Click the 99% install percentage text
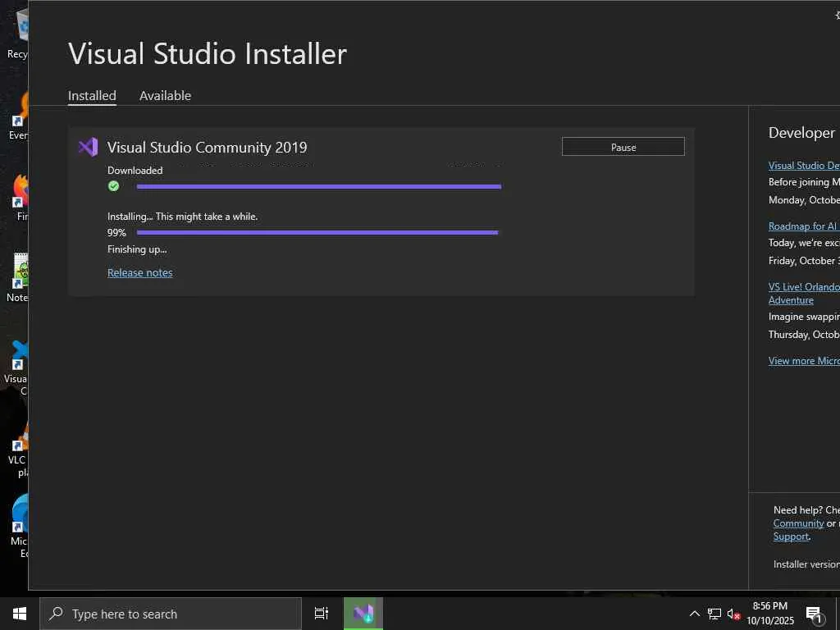Viewport: 840px width, 630px height. click(x=116, y=232)
